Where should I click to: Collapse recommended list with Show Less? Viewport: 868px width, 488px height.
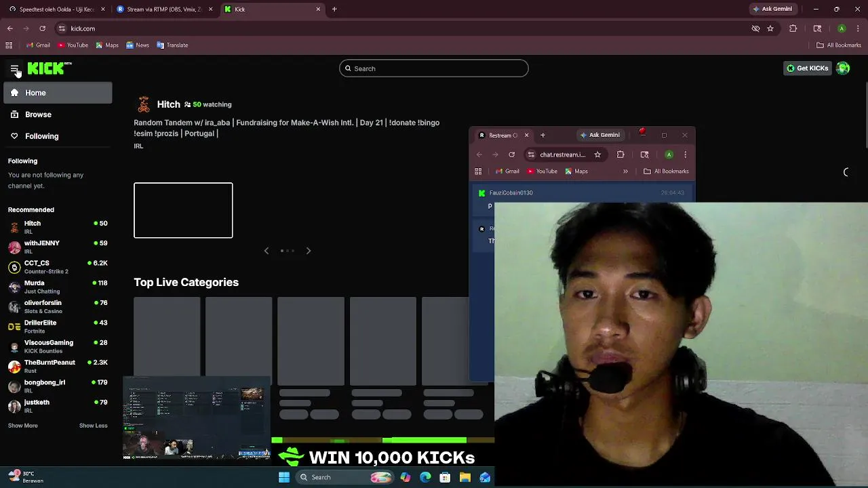(94, 426)
